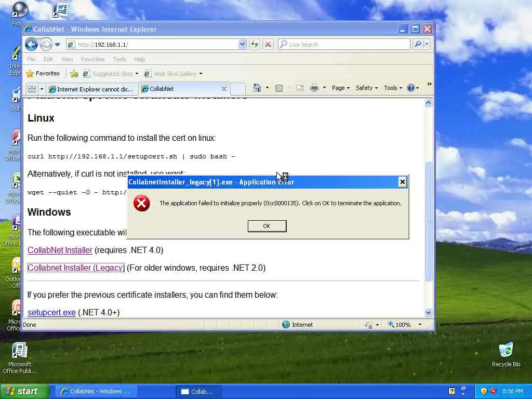Viewport: 532px width, 399px height.
Task: Open the Help menu
Action: tap(139, 59)
